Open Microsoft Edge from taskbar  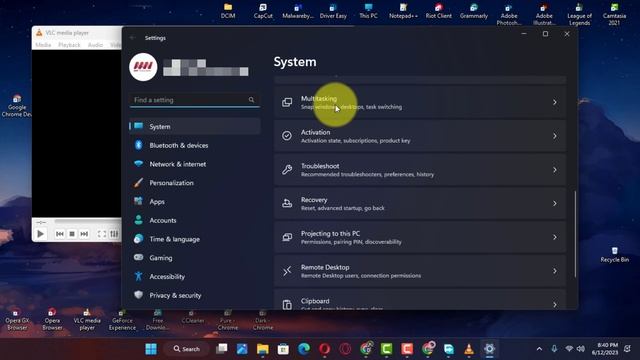tap(304, 349)
